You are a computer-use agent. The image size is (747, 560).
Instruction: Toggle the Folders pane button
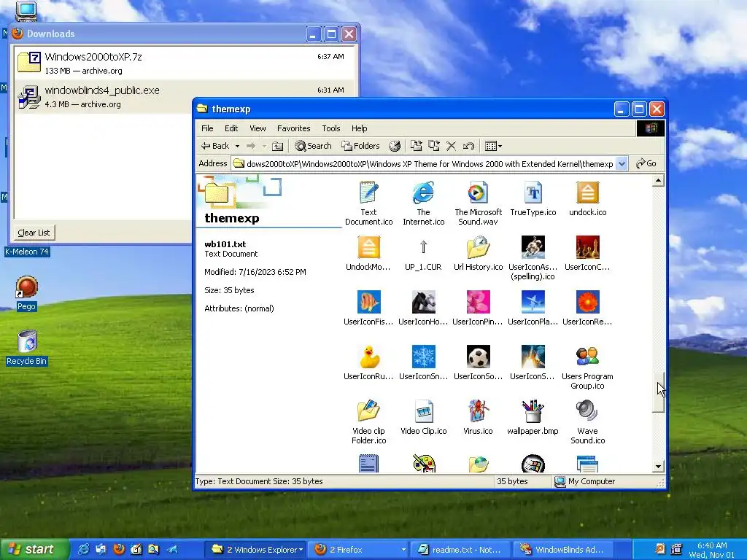coord(360,146)
